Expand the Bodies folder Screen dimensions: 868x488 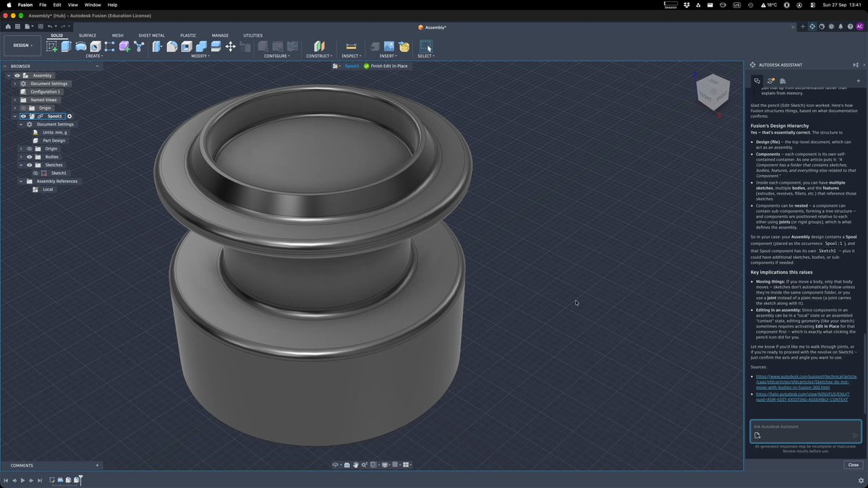pos(20,157)
